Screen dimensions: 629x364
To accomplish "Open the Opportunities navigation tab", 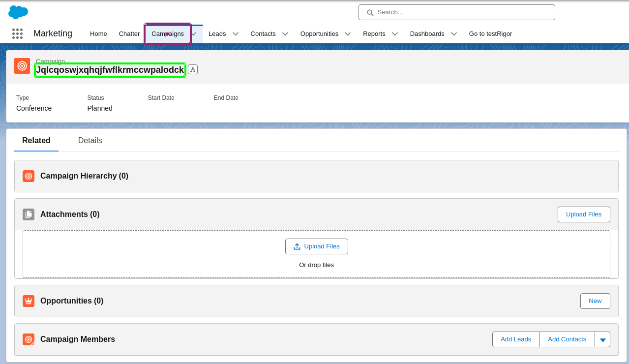I will 319,33.
